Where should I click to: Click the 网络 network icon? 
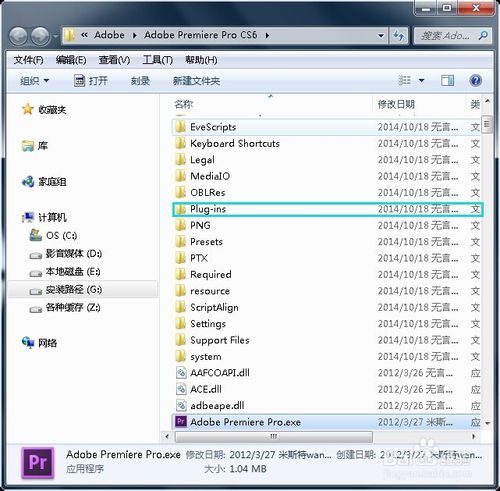tap(28, 342)
